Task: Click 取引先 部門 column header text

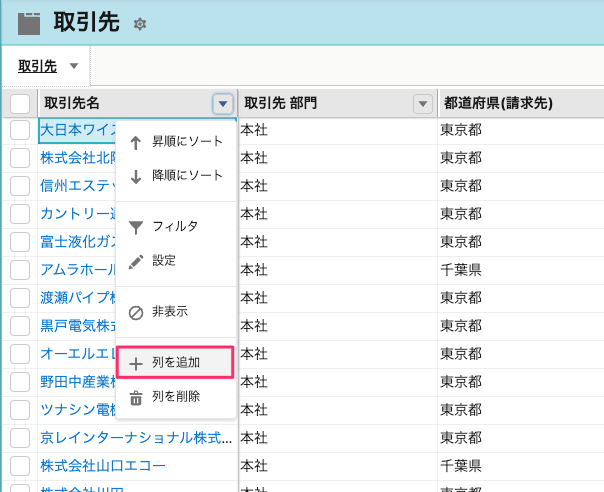Action: point(280,103)
